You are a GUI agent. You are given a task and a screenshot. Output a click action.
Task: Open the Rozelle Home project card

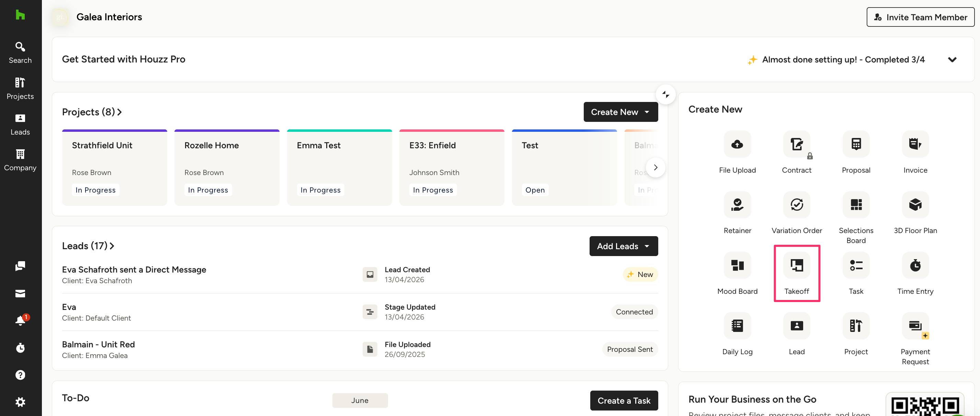227,167
